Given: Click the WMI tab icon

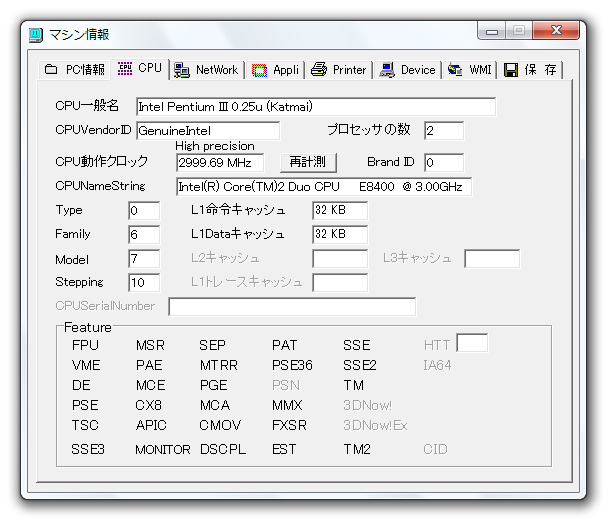Looking at the screenshot, I should tap(455, 70).
